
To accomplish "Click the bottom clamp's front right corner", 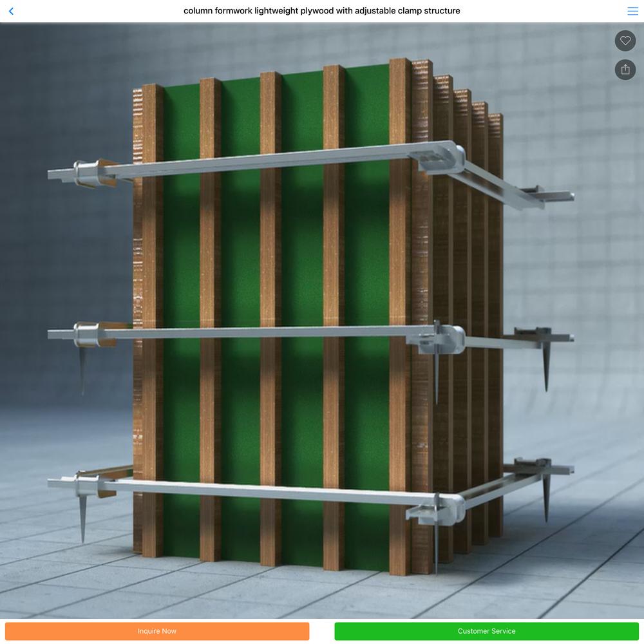I will click(x=444, y=506).
